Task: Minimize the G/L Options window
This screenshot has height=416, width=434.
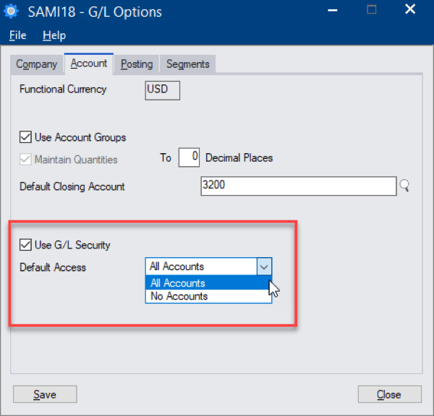Action: (332, 10)
